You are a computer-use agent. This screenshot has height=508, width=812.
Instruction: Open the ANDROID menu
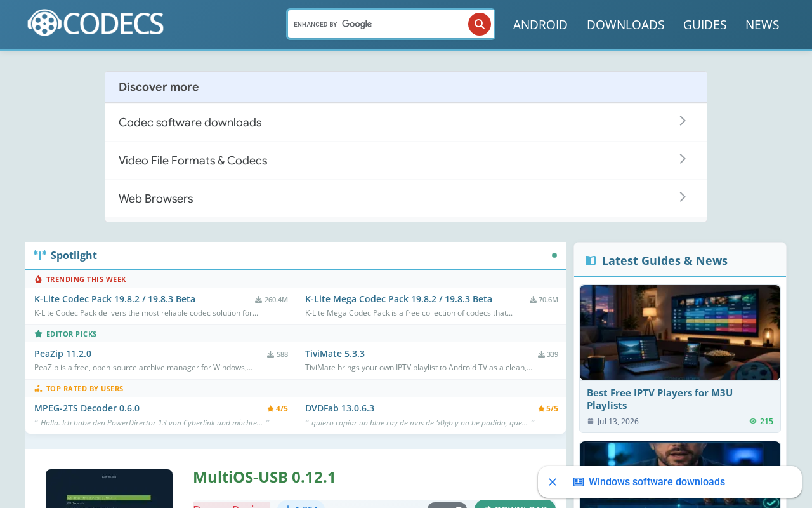coord(540,25)
